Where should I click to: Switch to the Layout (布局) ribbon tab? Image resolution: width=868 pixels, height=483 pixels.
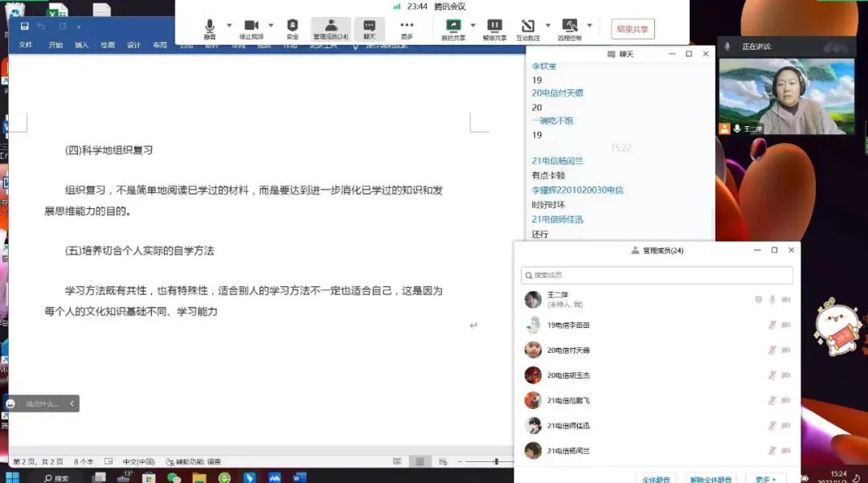pos(159,45)
